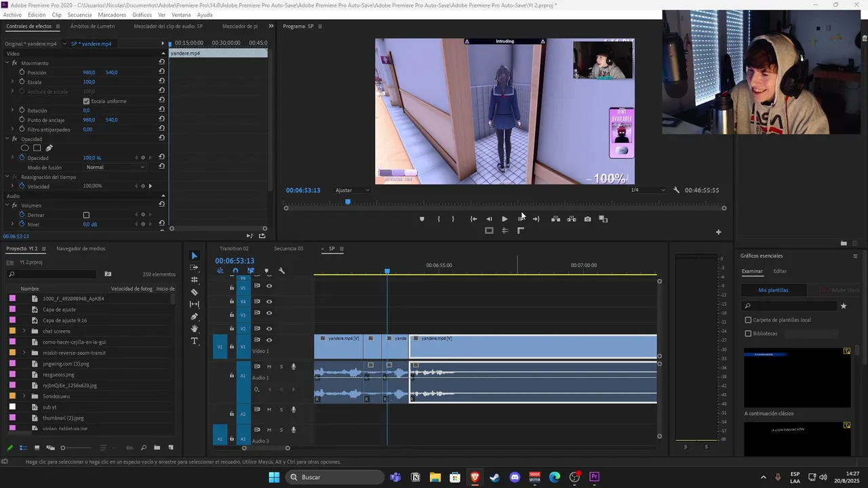868x488 pixels.
Task: Click the Lift button
Action: pos(555,219)
